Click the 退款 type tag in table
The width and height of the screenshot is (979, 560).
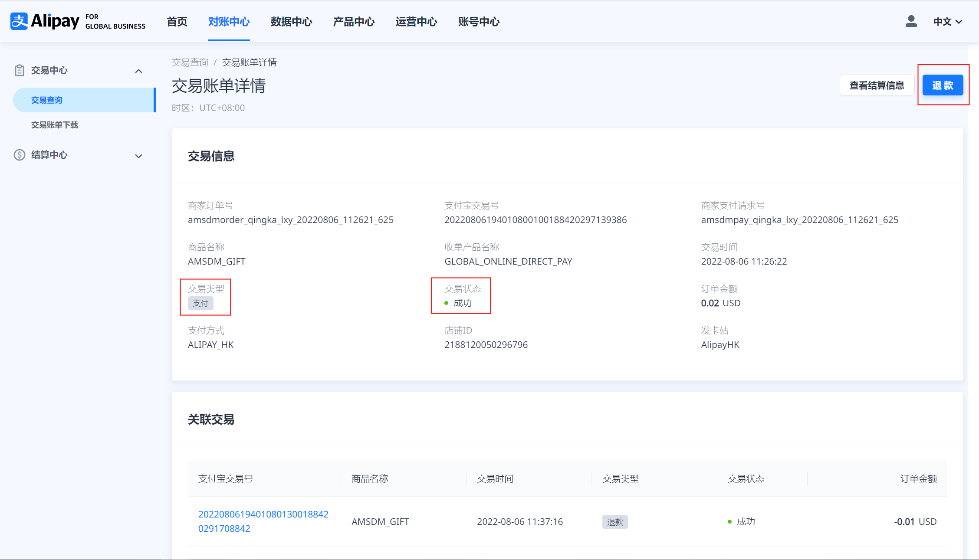coord(614,522)
